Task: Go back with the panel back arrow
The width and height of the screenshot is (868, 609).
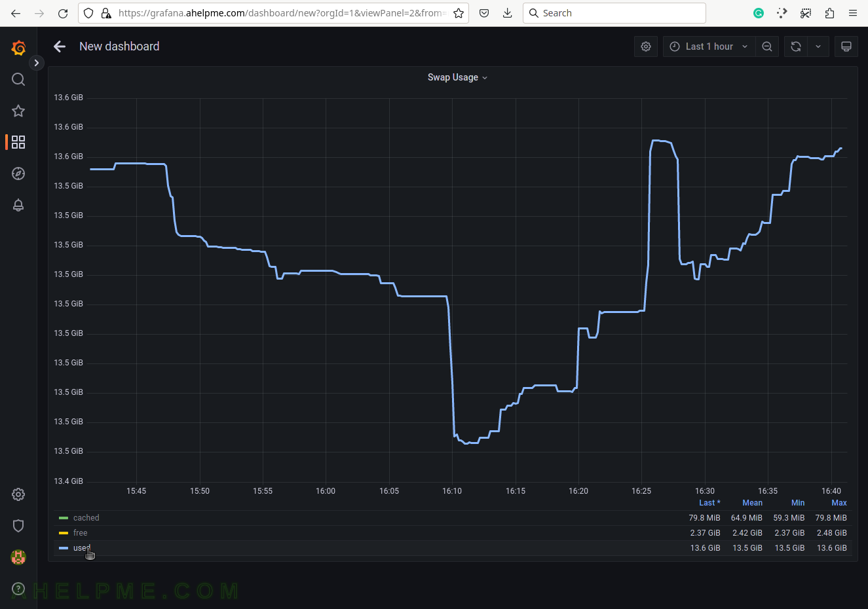Action: (x=60, y=46)
